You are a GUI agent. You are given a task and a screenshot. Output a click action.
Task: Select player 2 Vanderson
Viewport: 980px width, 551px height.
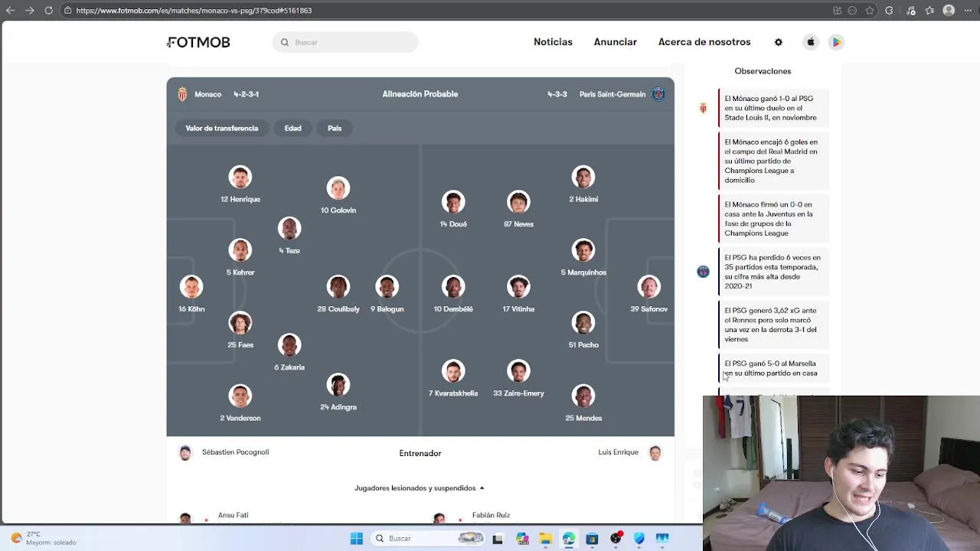point(240,404)
